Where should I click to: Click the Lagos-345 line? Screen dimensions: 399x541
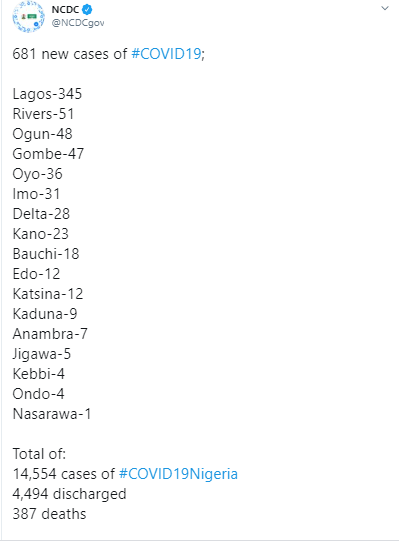pyautogui.click(x=47, y=94)
